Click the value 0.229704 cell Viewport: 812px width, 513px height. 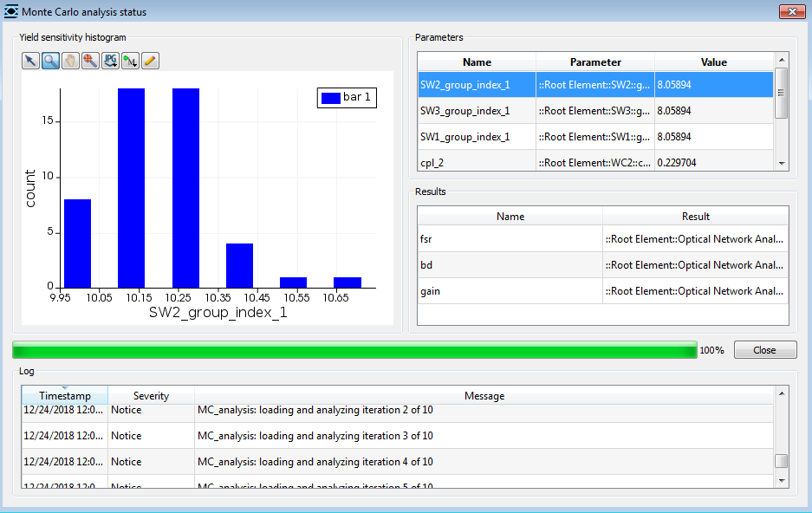click(714, 161)
